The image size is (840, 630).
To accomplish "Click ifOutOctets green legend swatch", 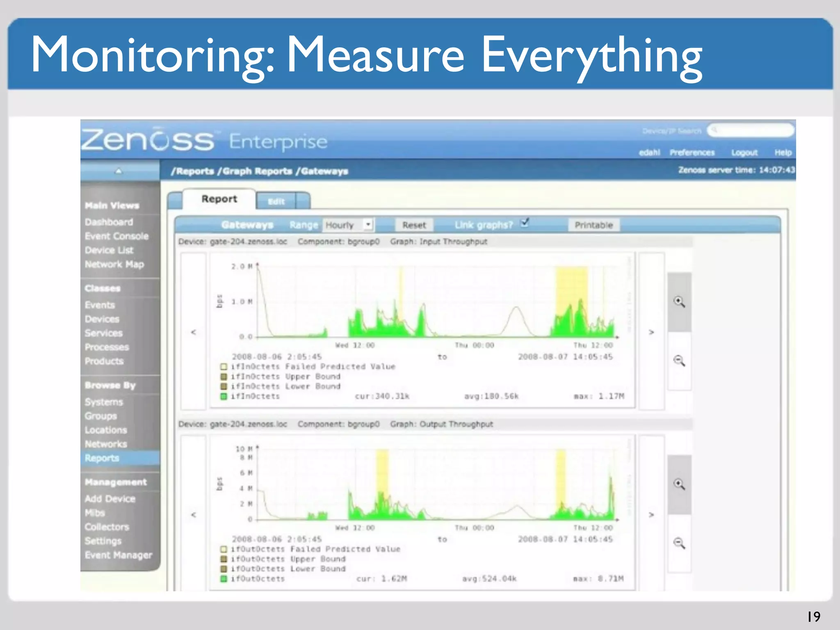I will 224,579.
